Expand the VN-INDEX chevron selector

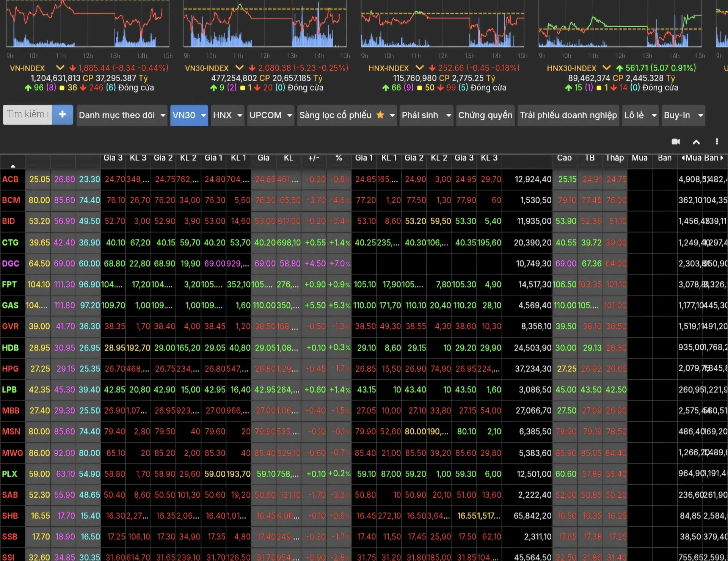(x=60, y=68)
